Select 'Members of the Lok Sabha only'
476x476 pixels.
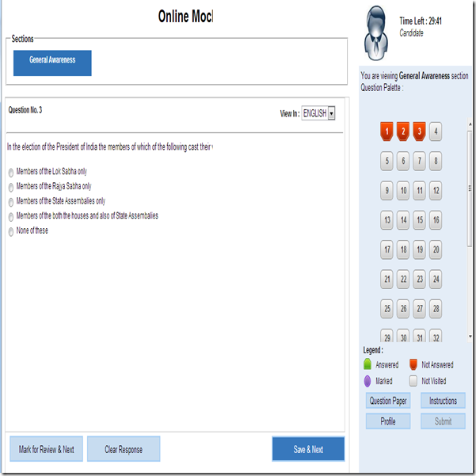(x=11, y=173)
